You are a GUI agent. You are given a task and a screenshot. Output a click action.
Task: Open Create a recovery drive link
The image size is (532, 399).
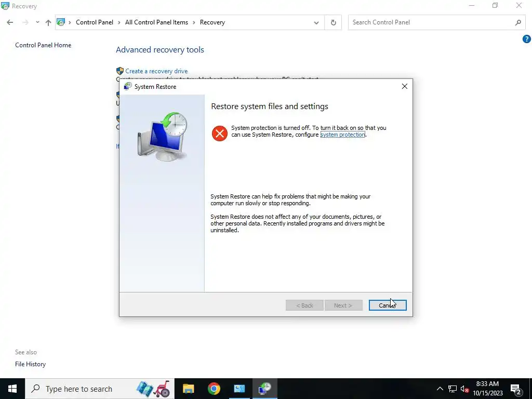(x=156, y=71)
